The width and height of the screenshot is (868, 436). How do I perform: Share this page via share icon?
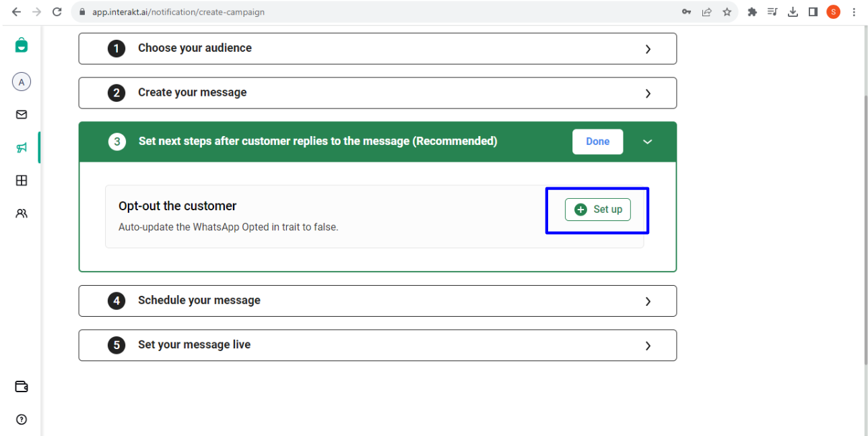pos(706,11)
